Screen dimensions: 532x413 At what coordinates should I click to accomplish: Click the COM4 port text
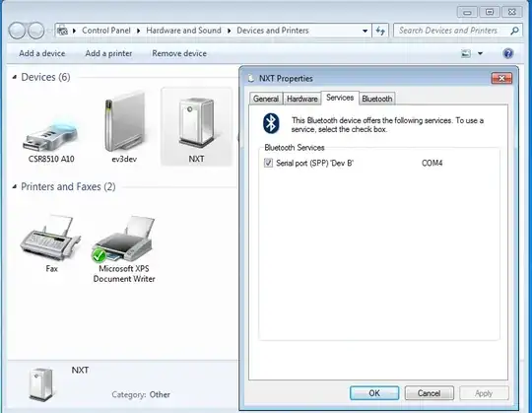click(432, 164)
